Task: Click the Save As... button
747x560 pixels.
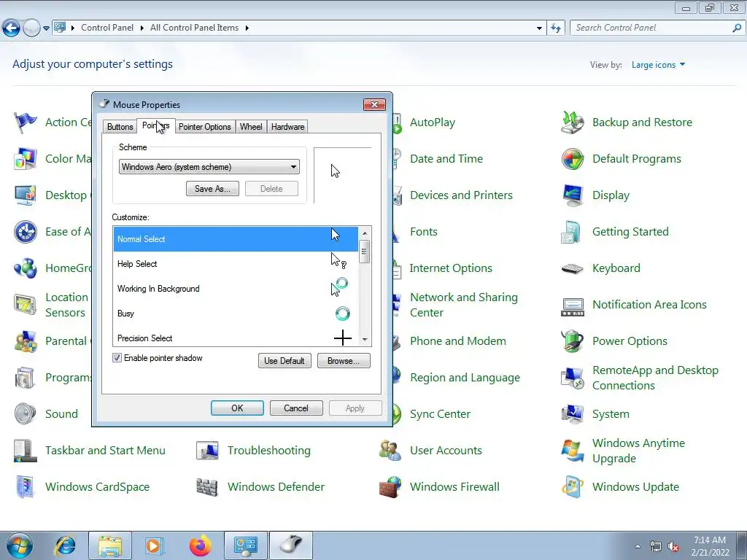Action: (x=212, y=189)
